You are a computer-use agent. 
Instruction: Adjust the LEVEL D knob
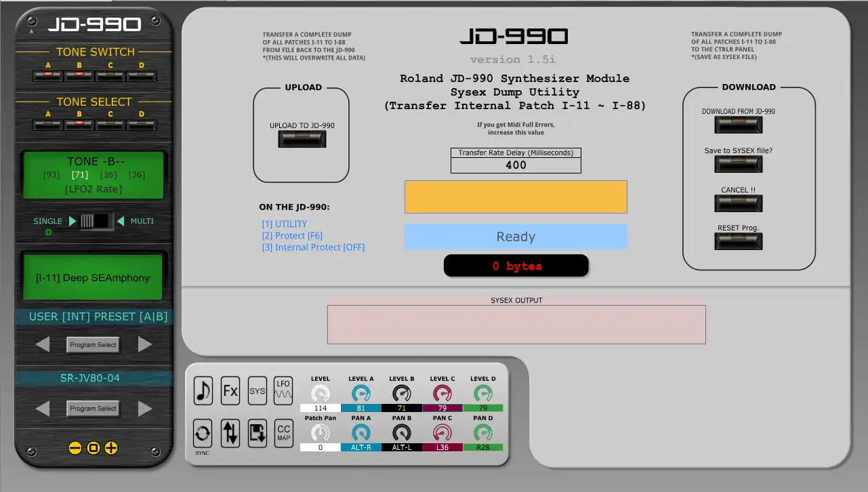tap(483, 393)
